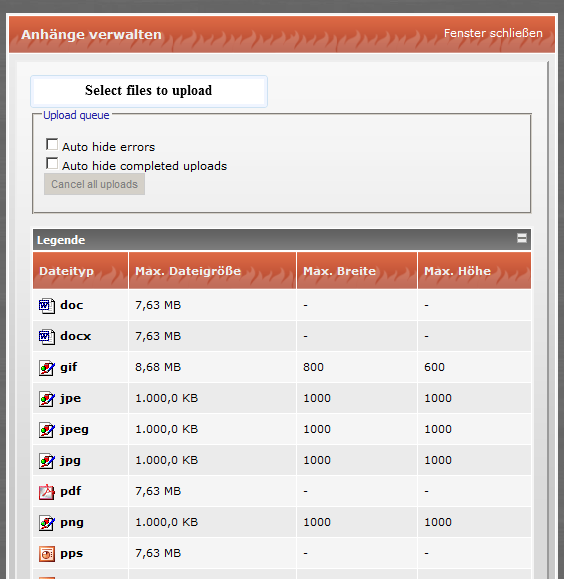Click max width 1000 in jpeg row
The image size is (564, 579).
click(x=317, y=429)
